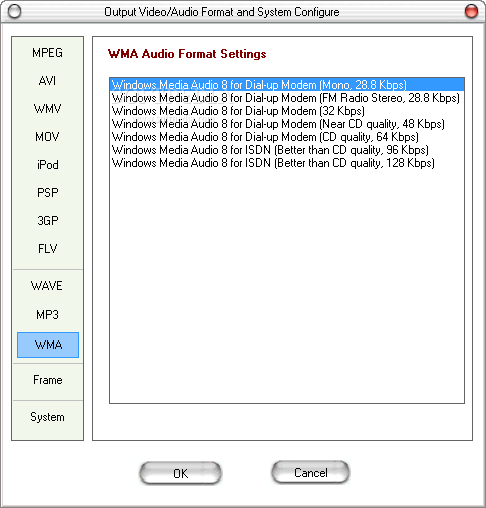Screen dimensions: 486x508
Task: Dismiss the dialog with Cancel
Action: (311, 472)
